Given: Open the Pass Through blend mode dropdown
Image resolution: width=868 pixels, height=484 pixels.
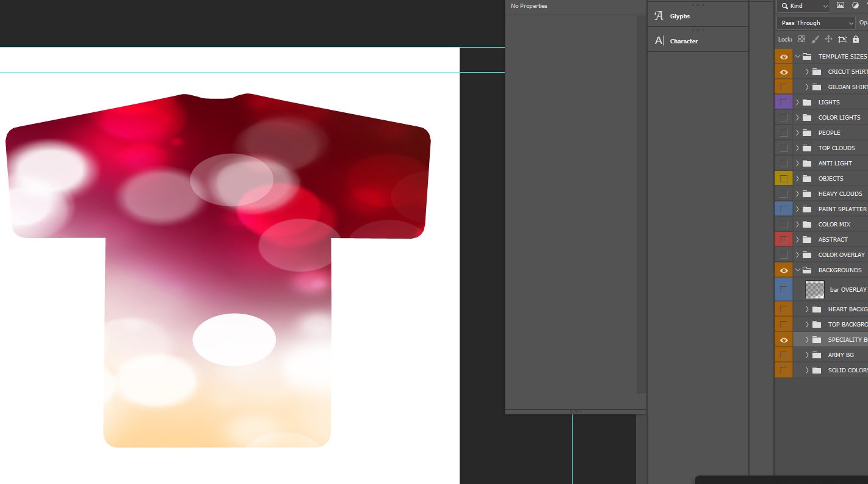Looking at the screenshot, I should click(816, 23).
